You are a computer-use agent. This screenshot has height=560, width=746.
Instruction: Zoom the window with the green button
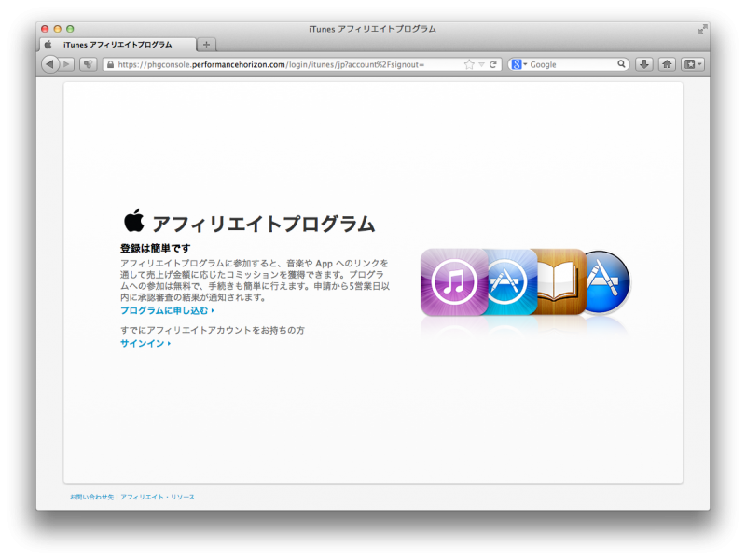70,29
